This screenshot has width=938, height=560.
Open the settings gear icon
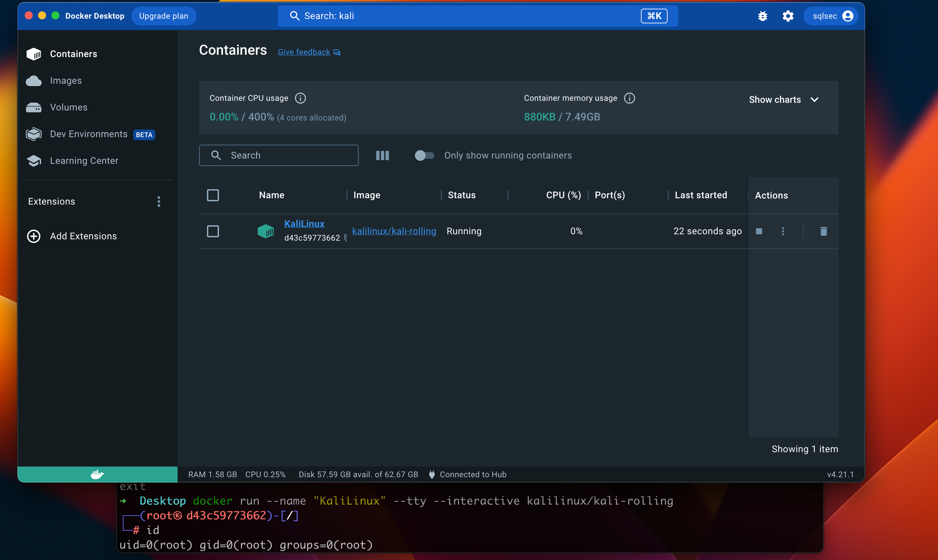coord(788,16)
